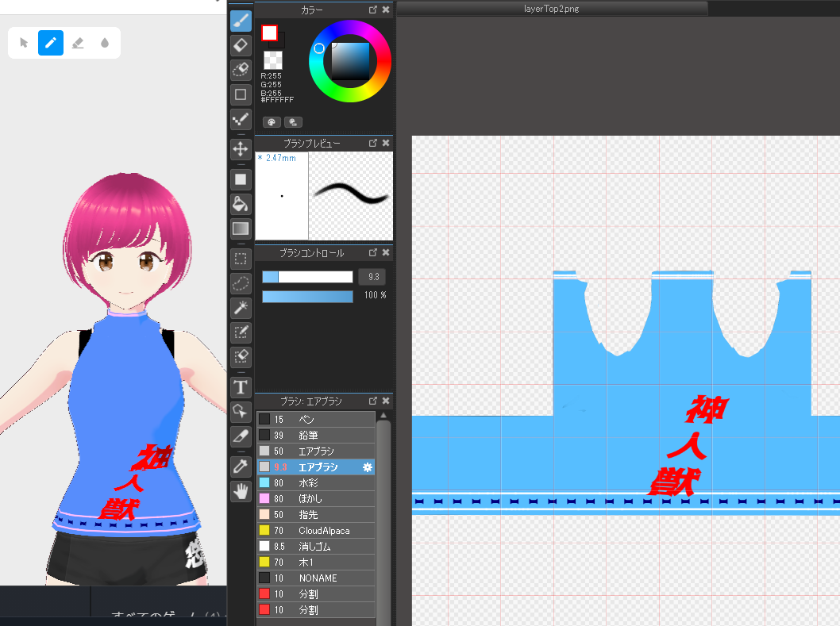Choose the Bucket fill tool
The height and width of the screenshot is (626, 840).
pyautogui.click(x=241, y=204)
